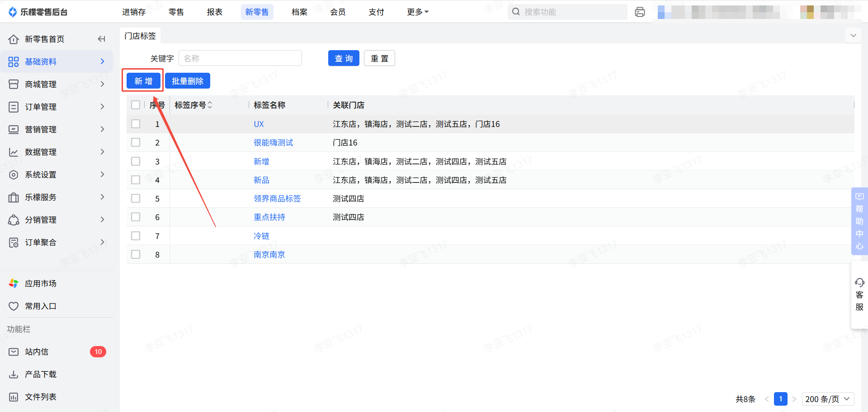
Task: Click the 新增 add button
Action: point(143,81)
